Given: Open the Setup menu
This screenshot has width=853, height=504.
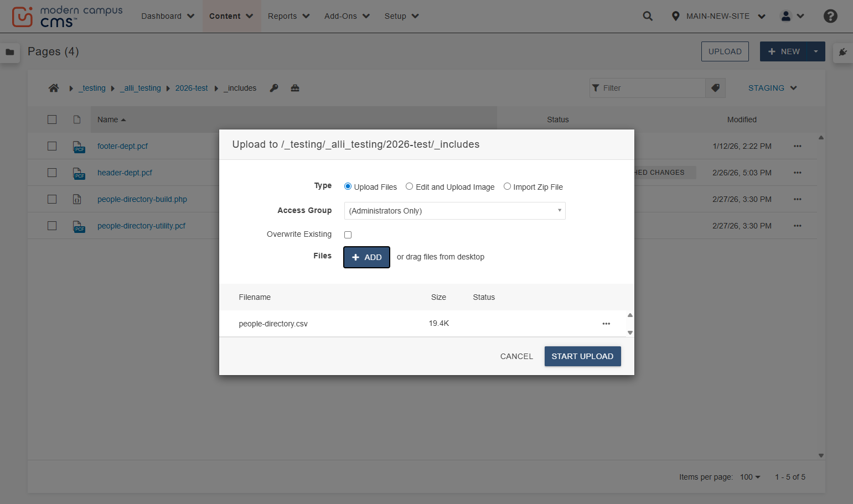Looking at the screenshot, I should tap(402, 16).
